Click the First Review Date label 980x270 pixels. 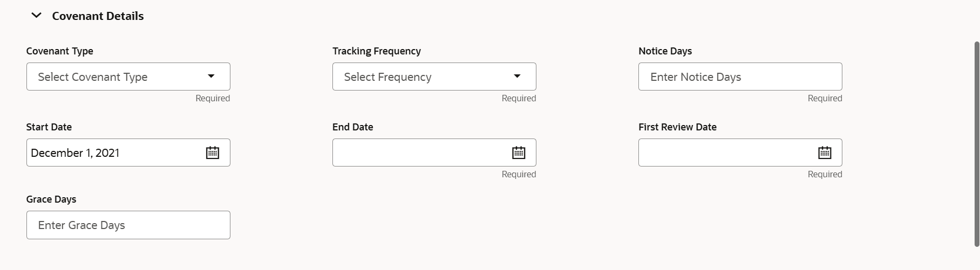coord(677,127)
